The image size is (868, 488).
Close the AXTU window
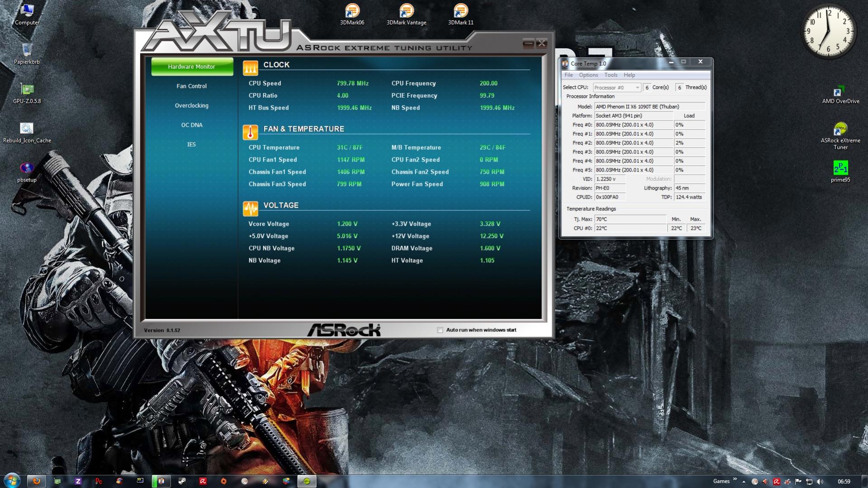tap(541, 44)
